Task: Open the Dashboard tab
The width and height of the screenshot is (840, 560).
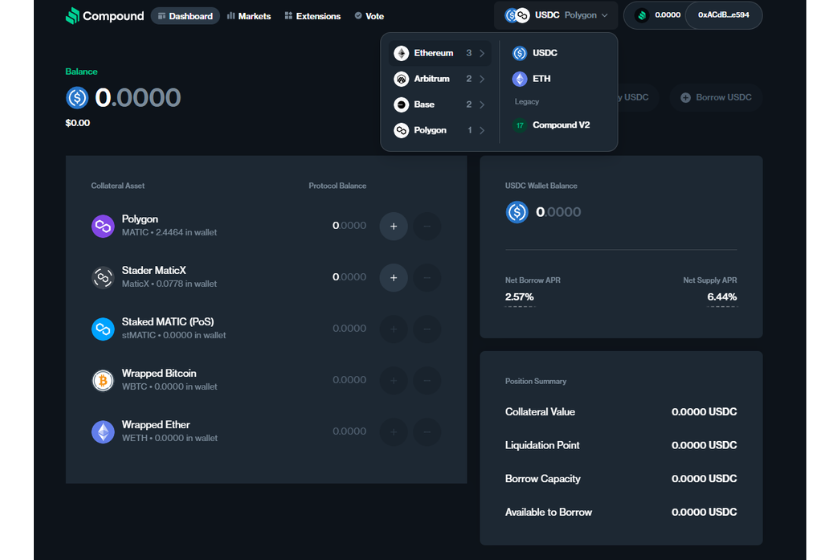Action: pos(185,16)
